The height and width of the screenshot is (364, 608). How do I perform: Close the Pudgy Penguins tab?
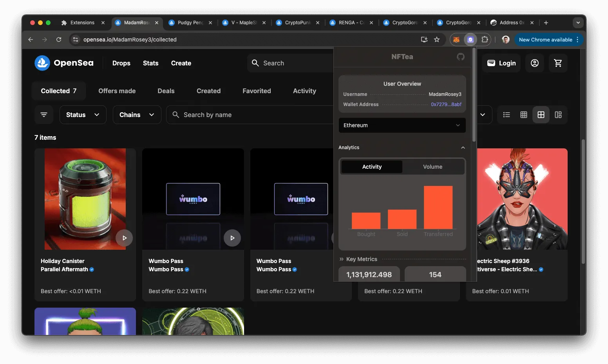point(210,23)
